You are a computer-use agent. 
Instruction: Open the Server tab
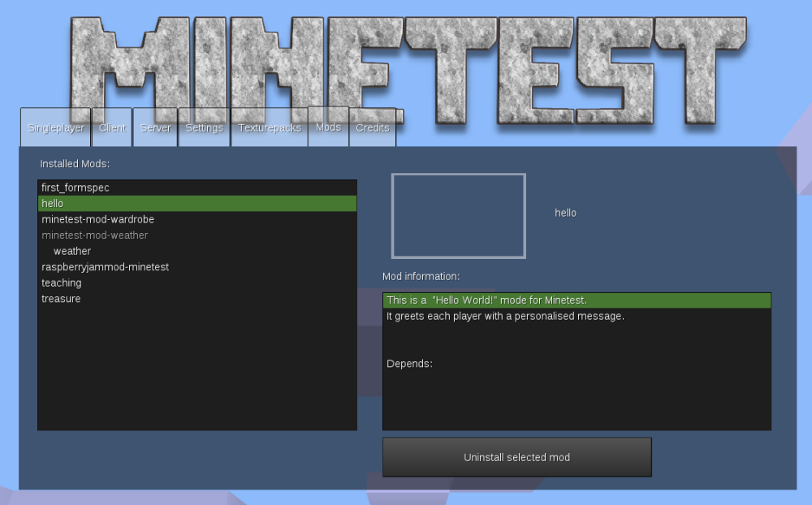click(155, 127)
